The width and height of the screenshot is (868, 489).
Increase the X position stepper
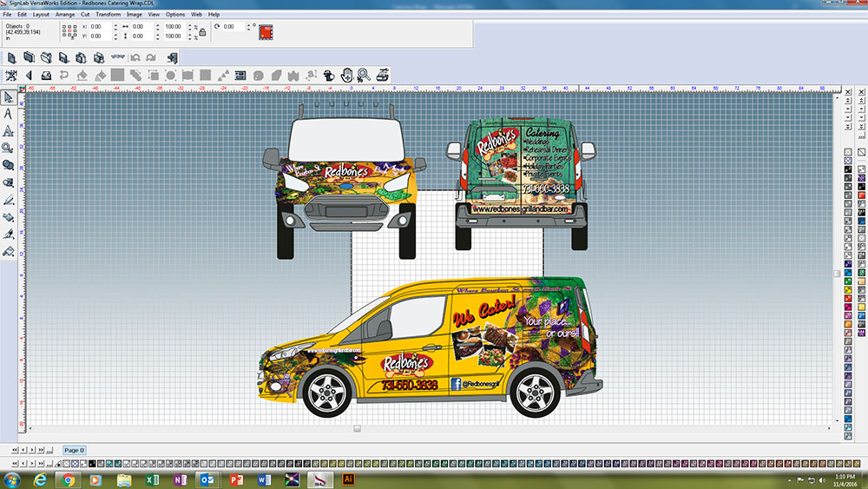115,25
